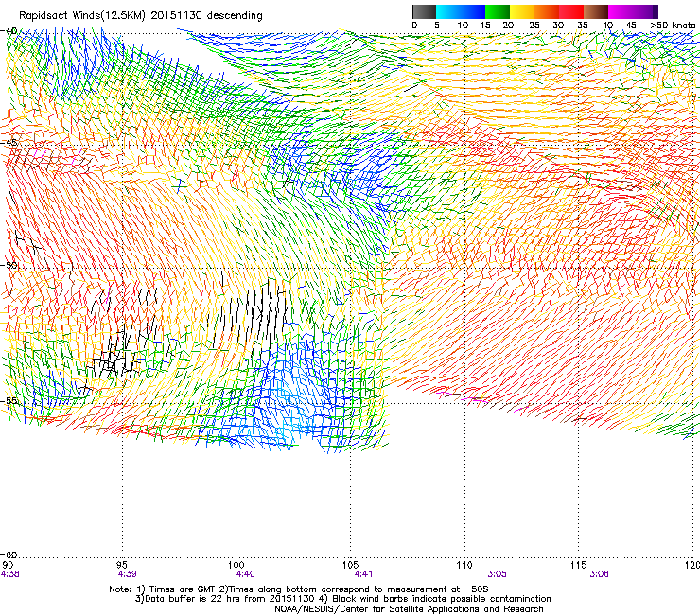Click the '-45' latitude axis label
This screenshot has height=615, width=700.
coord(9,143)
